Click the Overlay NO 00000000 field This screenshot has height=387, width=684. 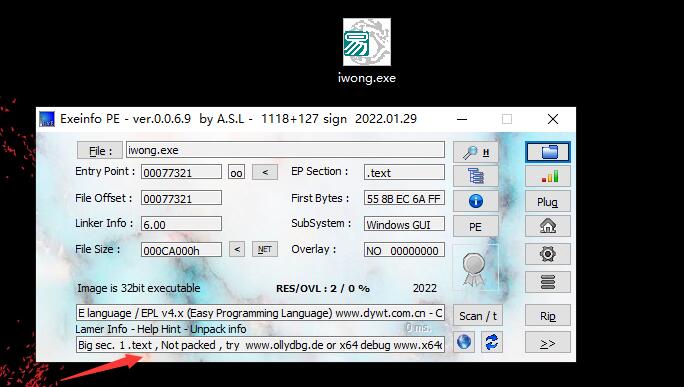tap(404, 250)
